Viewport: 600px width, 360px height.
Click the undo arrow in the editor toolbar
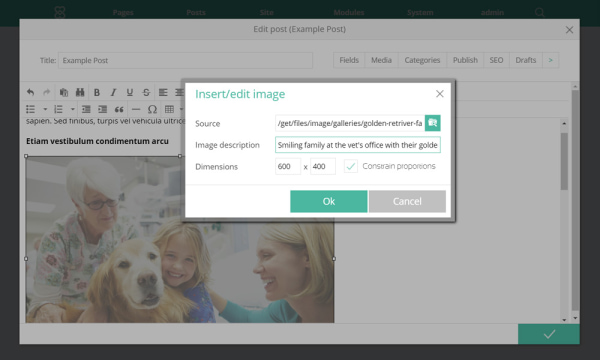(31, 92)
